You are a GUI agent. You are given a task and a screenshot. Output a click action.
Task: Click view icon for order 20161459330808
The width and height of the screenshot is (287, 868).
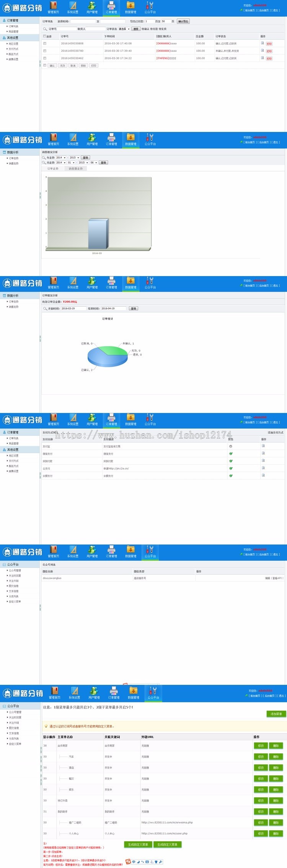[x=263, y=43]
